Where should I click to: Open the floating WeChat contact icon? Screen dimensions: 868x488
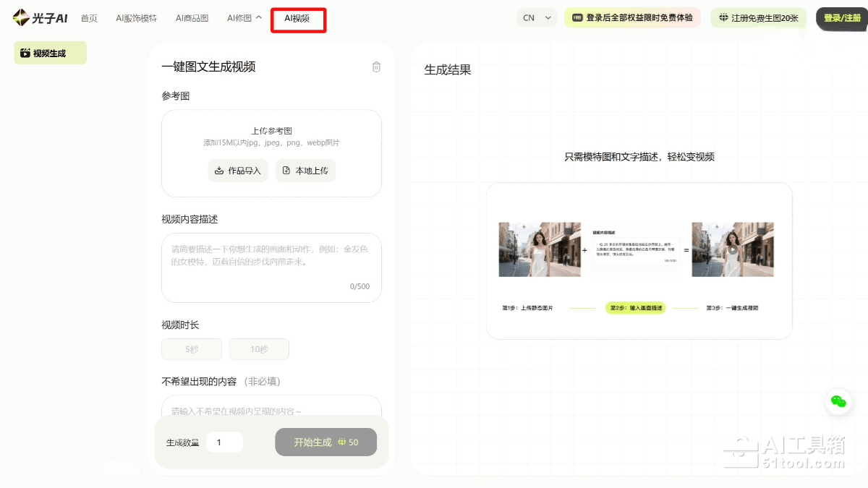click(838, 401)
